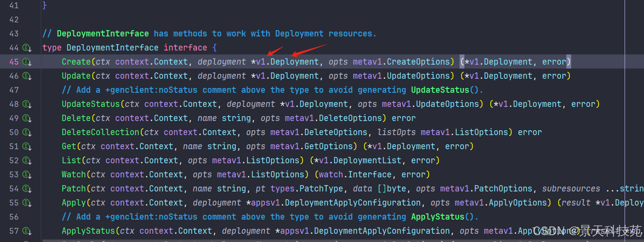
Task: Click the Patch method name on line 54
Action: pyautogui.click(x=73, y=189)
